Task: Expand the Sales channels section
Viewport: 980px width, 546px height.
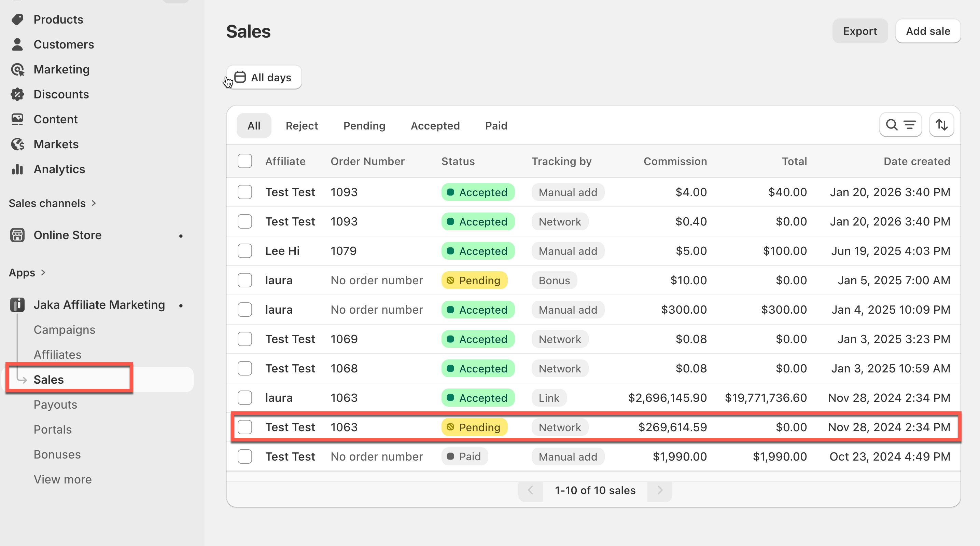Action: [x=94, y=203]
